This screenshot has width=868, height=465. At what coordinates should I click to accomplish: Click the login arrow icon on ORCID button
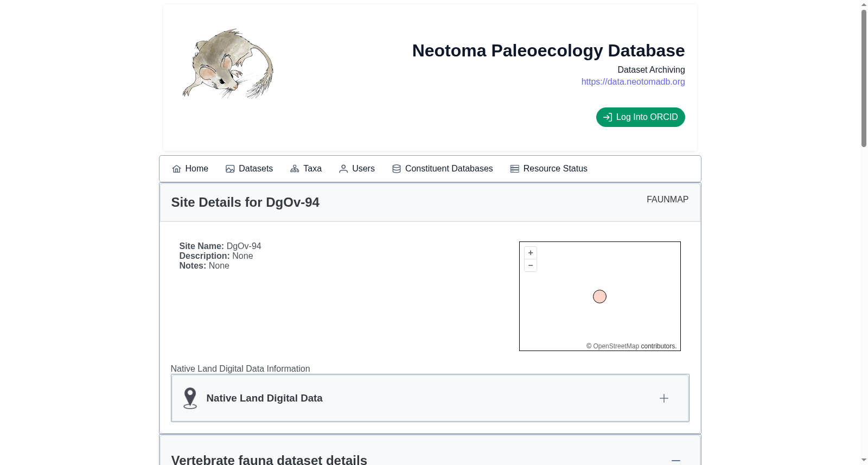[x=608, y=117]
